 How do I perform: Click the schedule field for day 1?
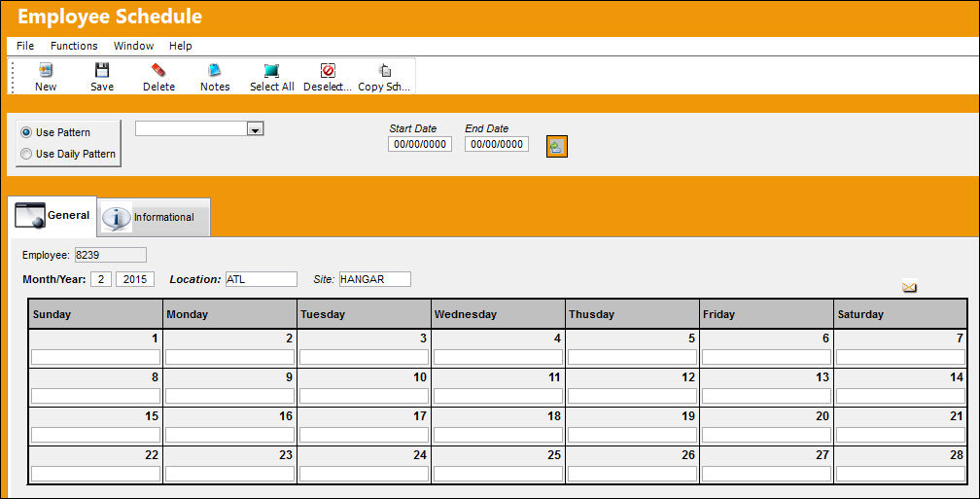tap(95, 357)
